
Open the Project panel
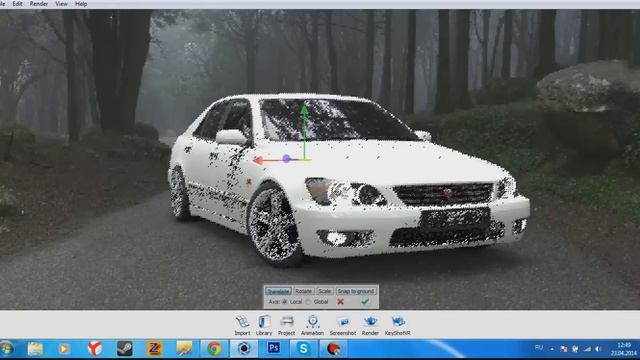tap(287, 325)
